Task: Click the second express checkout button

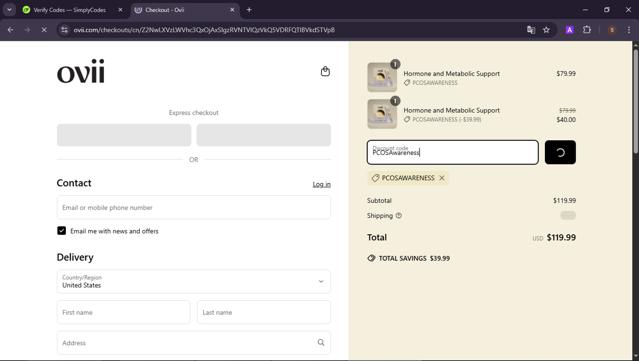Action: (x=264, y=135)
